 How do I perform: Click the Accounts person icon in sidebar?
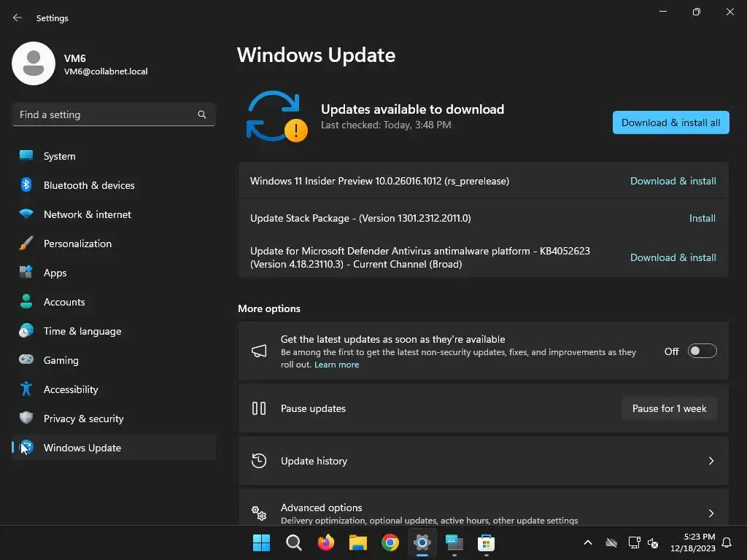pos(26,301)
